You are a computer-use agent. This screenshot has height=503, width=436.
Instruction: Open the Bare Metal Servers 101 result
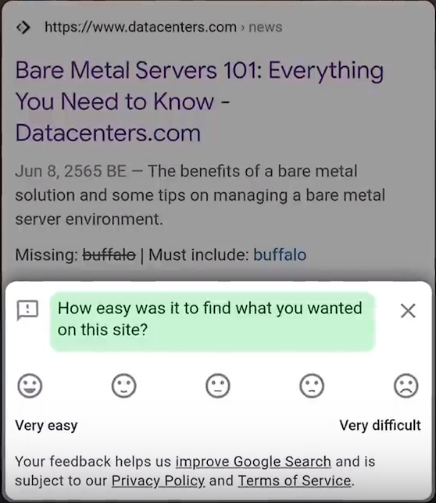click(x=199, y=101)
